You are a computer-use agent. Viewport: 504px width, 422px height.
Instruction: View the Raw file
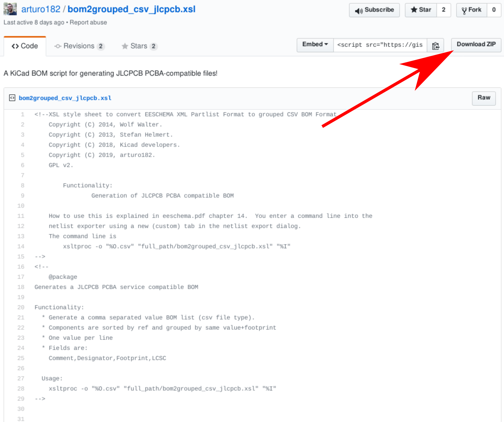(x=484, y=98)
